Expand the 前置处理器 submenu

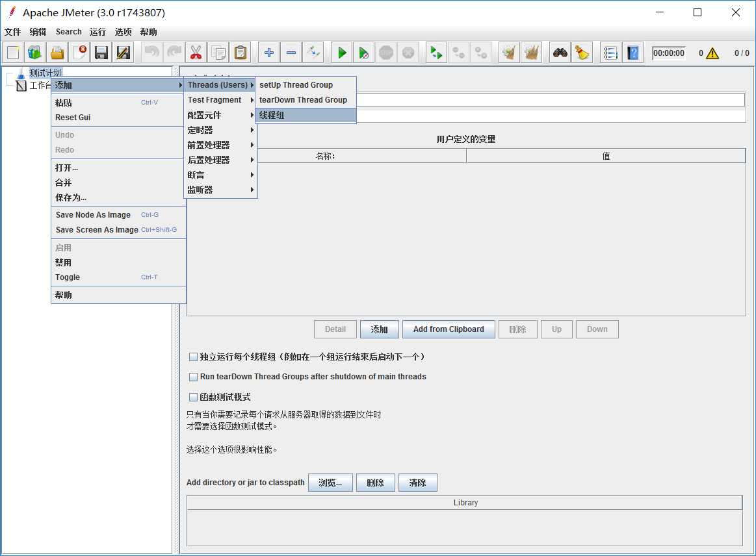click(220, 145)
